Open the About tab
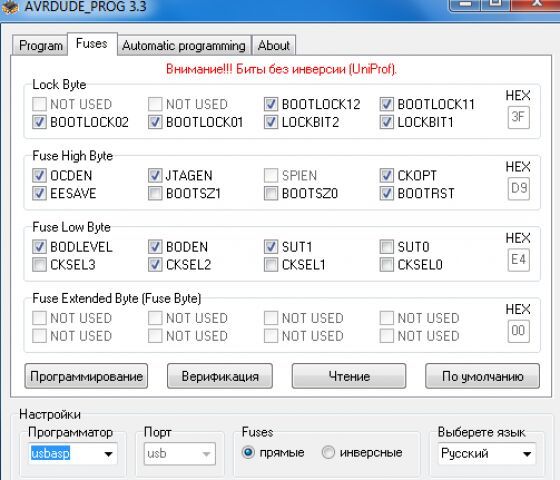The width and height of the screenshot is (560, 480). [x=274, y=45]
